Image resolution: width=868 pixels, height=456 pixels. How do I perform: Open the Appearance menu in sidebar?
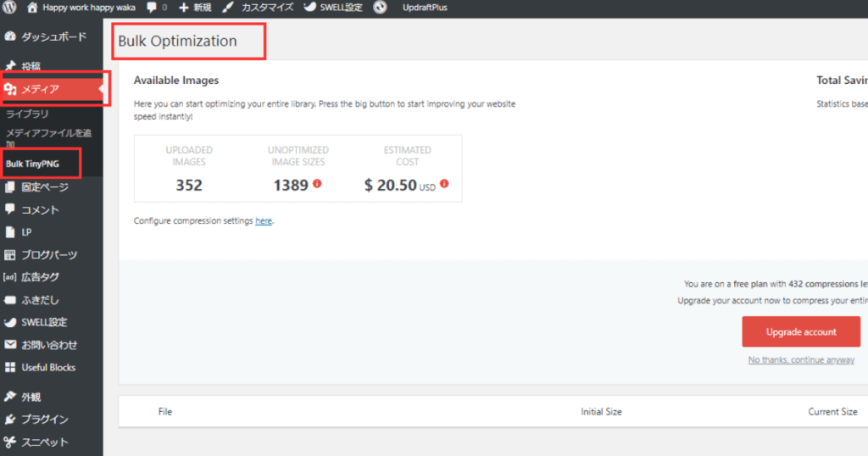coord(31,397)
